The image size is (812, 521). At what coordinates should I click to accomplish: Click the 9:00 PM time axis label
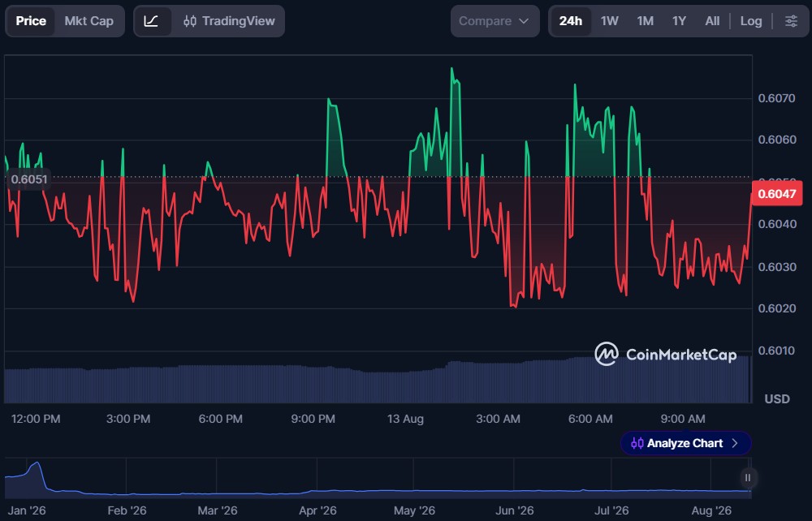pyautogui.click(x=313, y=419)
